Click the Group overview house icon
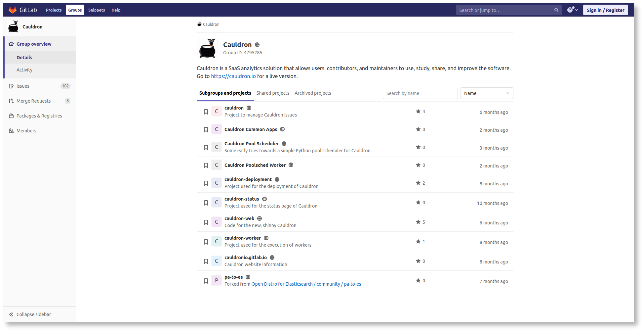644x332 pixels. [11, 44]
